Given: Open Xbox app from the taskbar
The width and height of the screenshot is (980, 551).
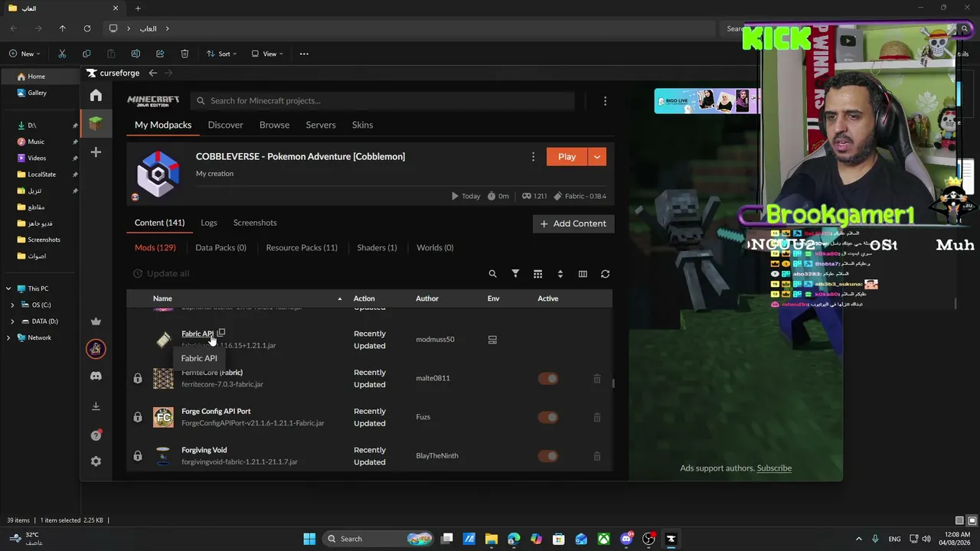Looking at the screenshot, I should coord(604,539).
